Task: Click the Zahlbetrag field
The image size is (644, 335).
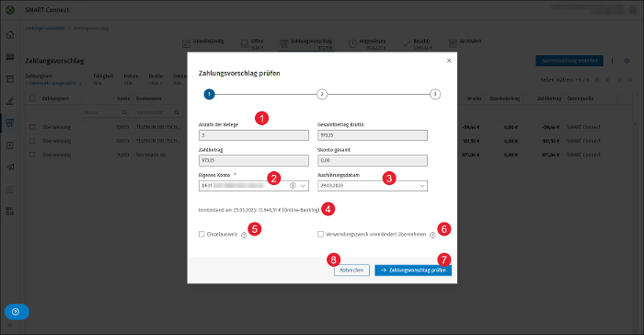Action: [254, 161]
